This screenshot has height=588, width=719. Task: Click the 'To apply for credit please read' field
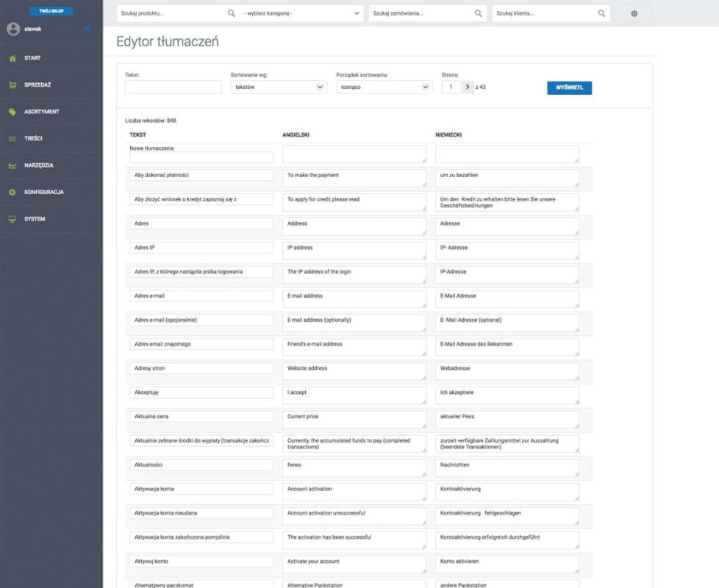tap(354, 203)
